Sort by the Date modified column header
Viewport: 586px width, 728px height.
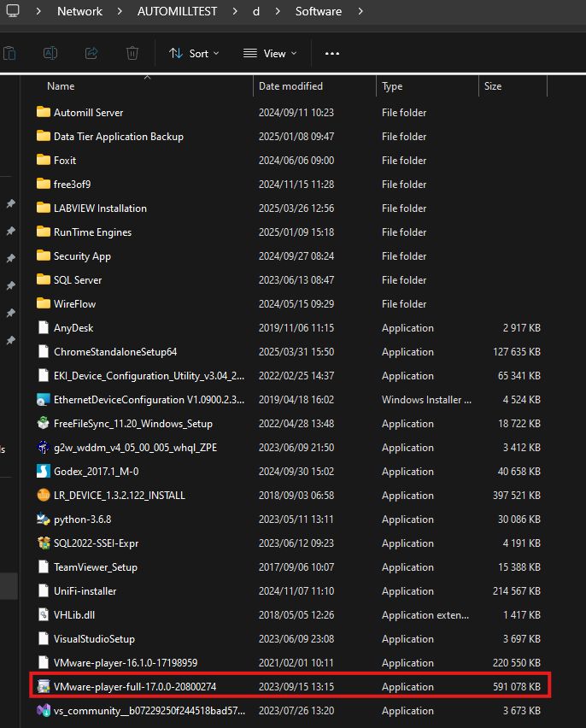[x=290, y=86]
